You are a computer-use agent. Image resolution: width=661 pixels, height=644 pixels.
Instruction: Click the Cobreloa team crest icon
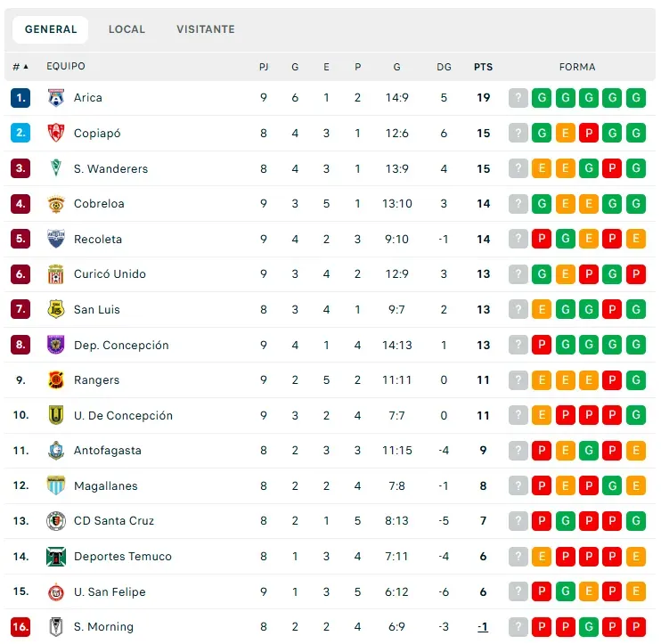point(56,204)
